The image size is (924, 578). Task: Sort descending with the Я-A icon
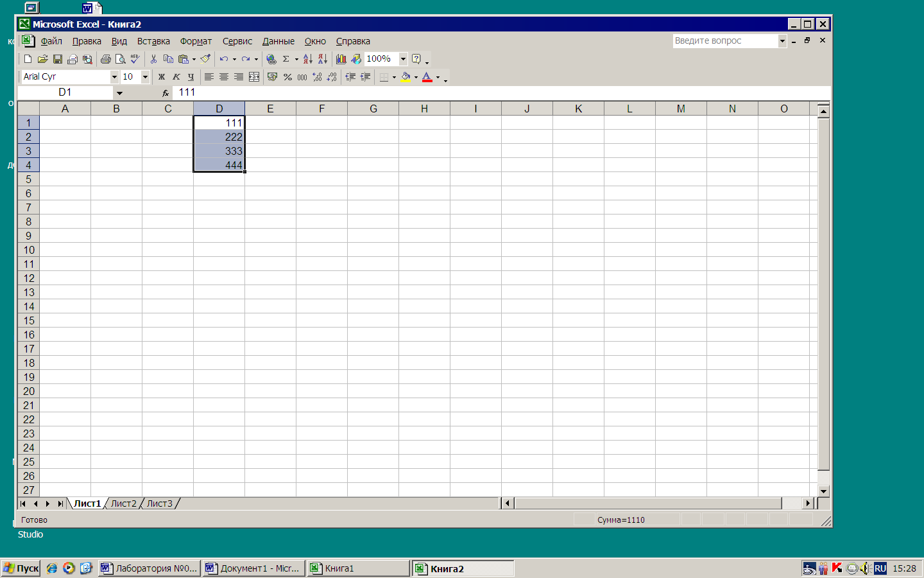click(323, 59)
